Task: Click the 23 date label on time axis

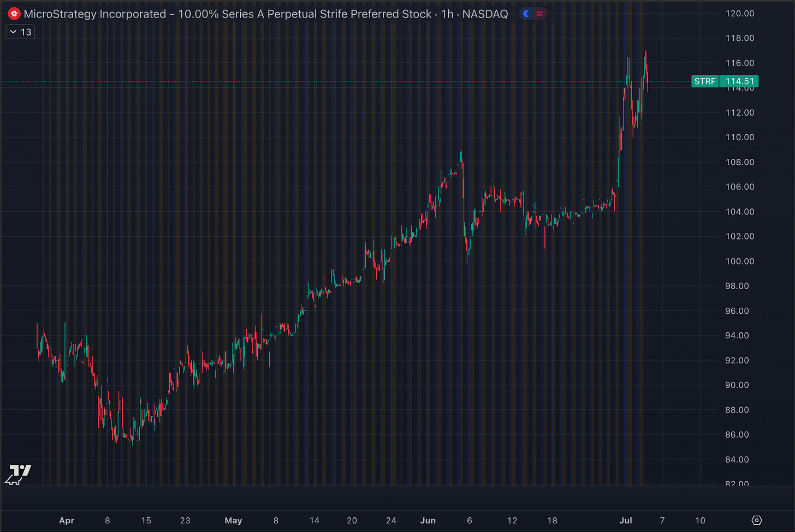Action: (185, 521)
